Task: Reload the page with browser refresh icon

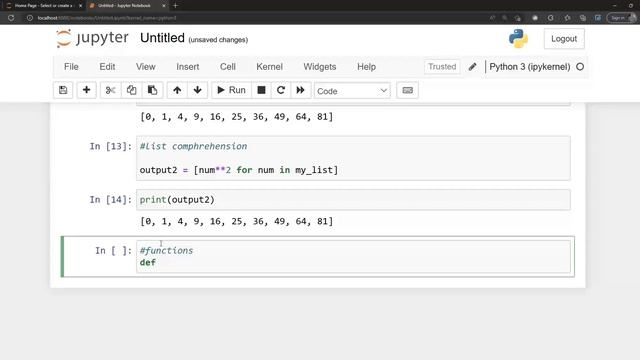Action: 11,18
